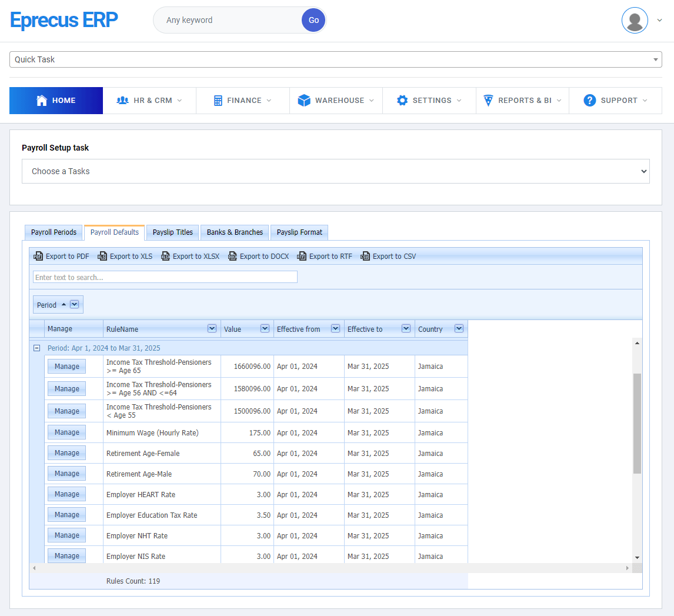Select the Payroll Defaults tab
The image size is (674, 616).
click(114, 232)
